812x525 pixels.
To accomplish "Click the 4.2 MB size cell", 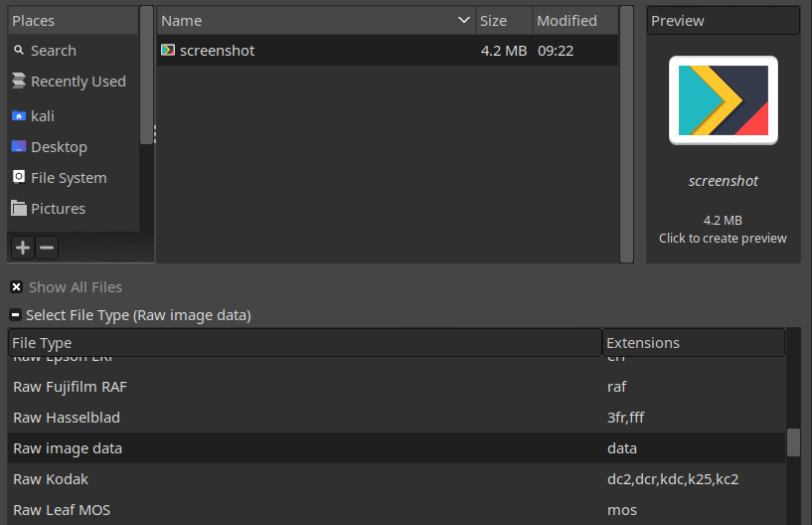I will click(504, 51).
